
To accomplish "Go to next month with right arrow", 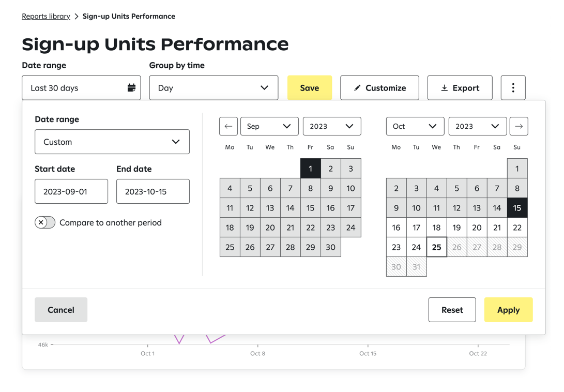I will point(519,126).
